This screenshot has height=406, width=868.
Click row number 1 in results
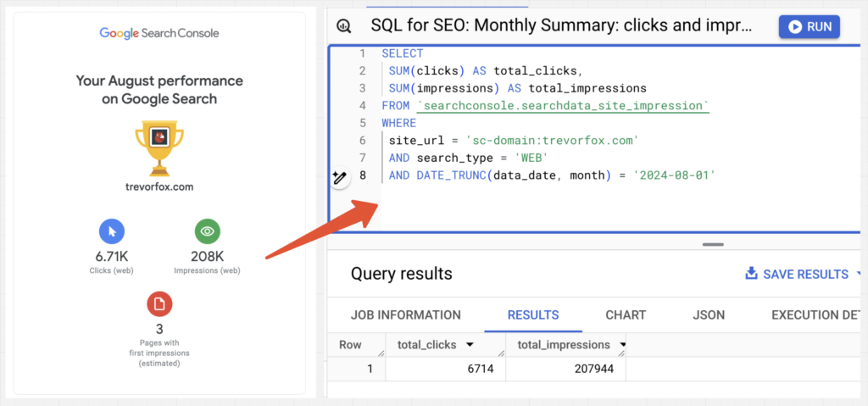[370, 369]
